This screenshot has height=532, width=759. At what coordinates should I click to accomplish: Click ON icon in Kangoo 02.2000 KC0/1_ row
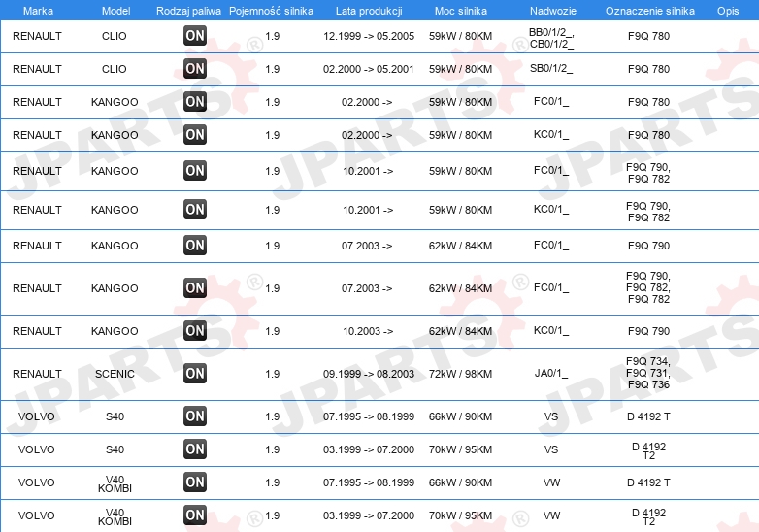pos(194,135)
